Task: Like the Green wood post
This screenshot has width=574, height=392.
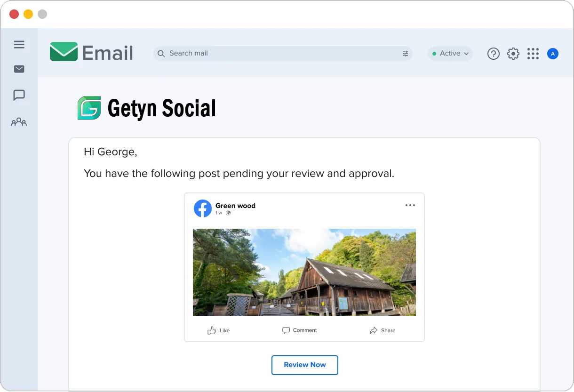Action: tap(219, 330)
